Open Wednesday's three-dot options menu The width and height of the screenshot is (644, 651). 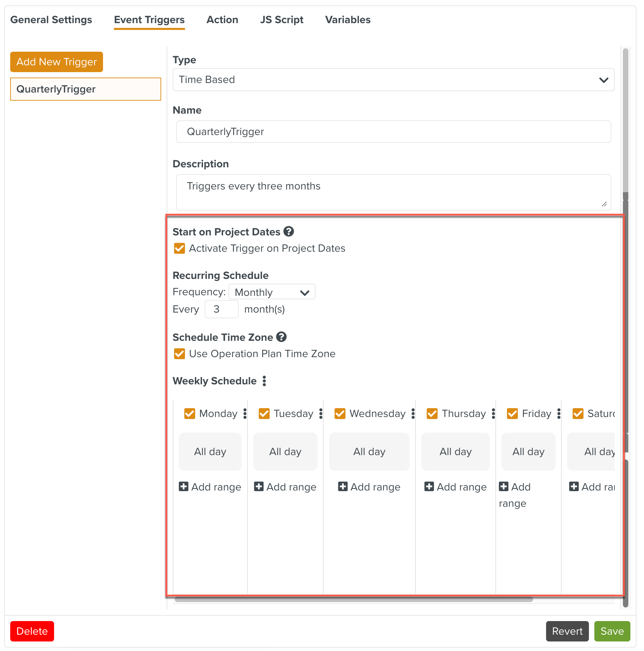click(x=413, y=414)
